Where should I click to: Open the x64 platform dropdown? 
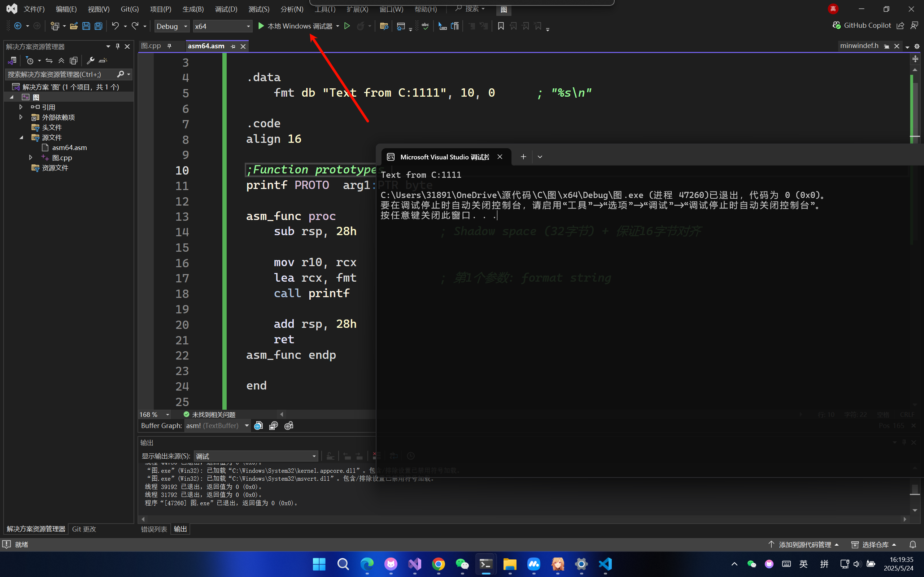(222, 26)
